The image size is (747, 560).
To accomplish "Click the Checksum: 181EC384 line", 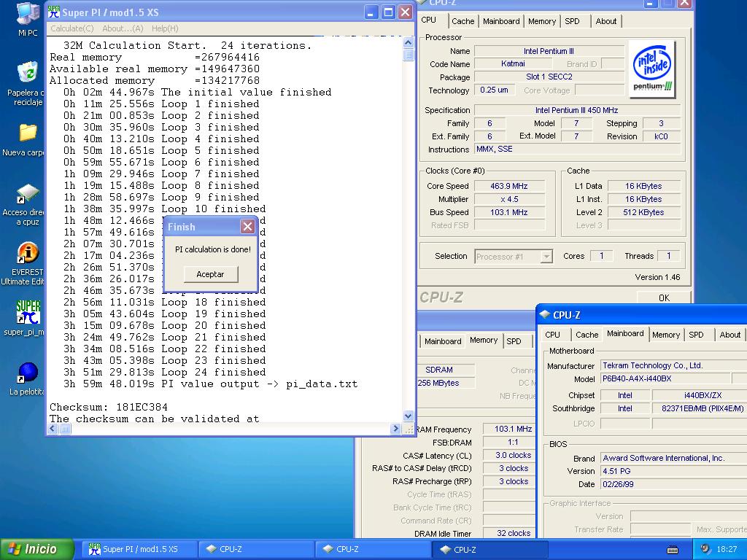I will [109, 407].
